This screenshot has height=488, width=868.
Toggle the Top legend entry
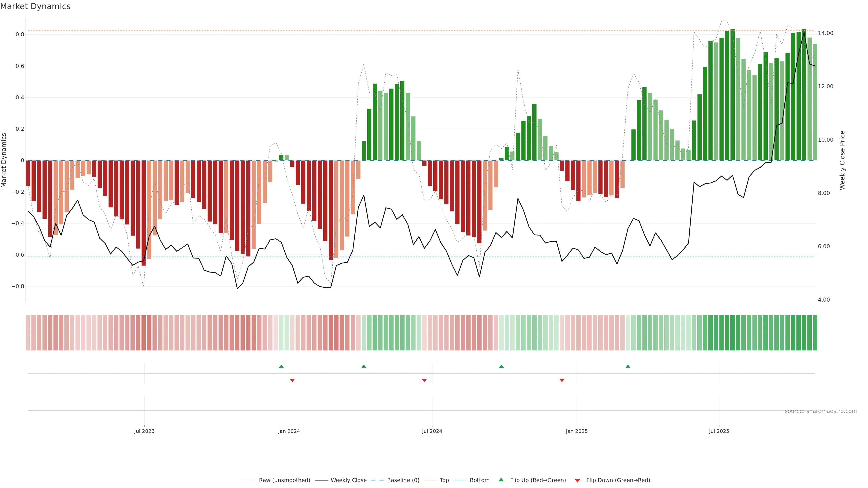tap(444, 480)
